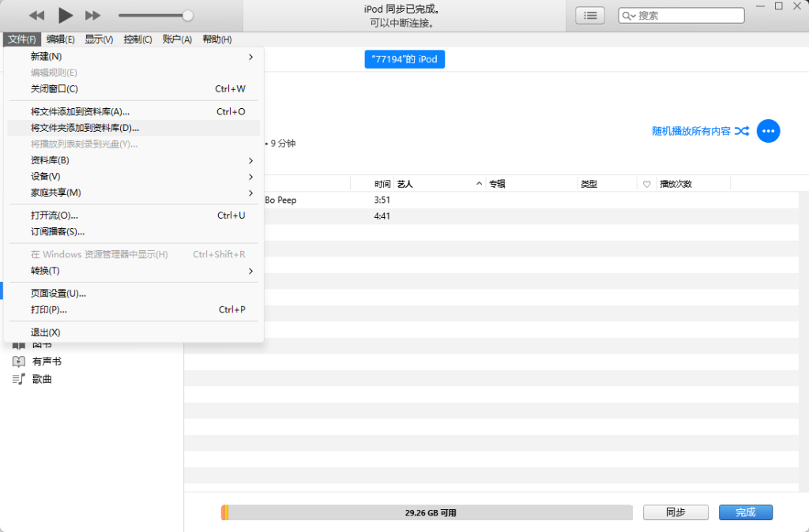Click the fast forward next icon

92,16
